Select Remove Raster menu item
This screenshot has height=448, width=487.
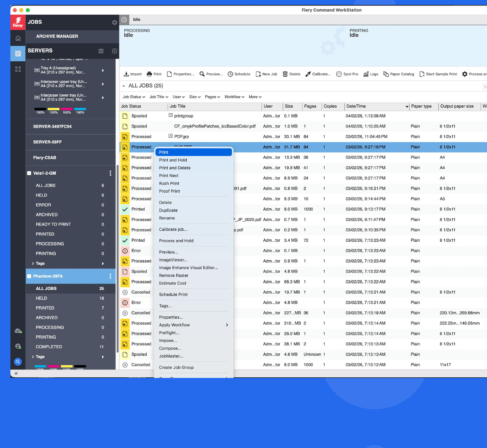[x=194, y=275]
